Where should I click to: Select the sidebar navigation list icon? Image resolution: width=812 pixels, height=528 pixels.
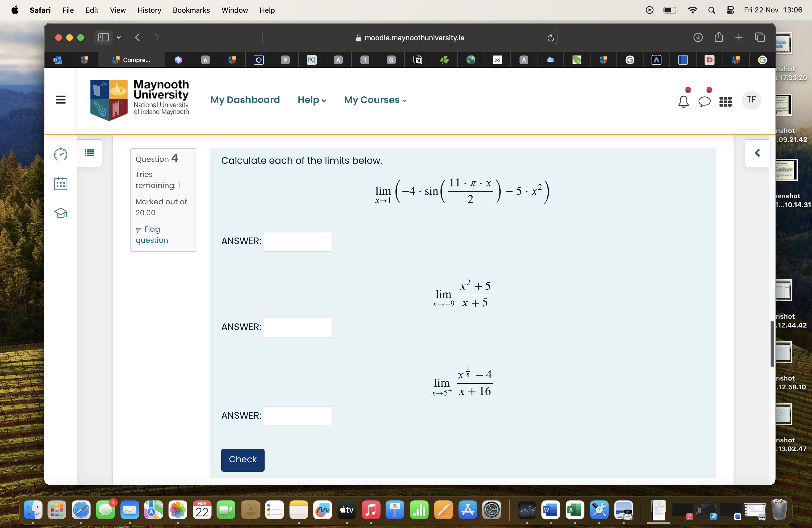(x=89, y=153)
